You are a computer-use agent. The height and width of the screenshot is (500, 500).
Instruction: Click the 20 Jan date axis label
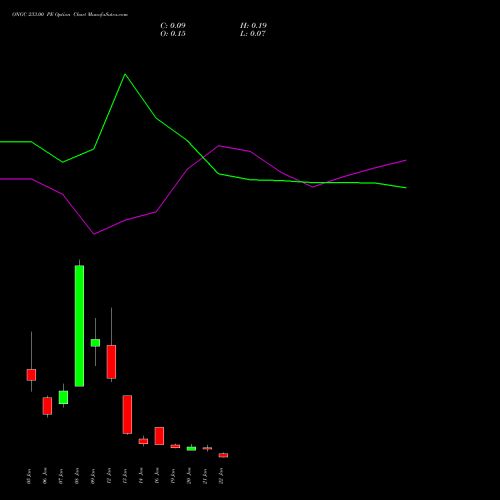pos(189,476)
